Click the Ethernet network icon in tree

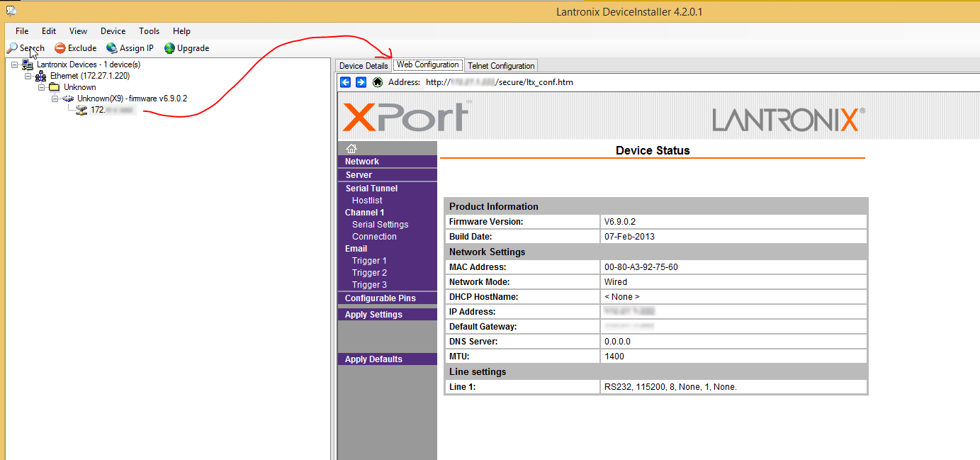41,76
